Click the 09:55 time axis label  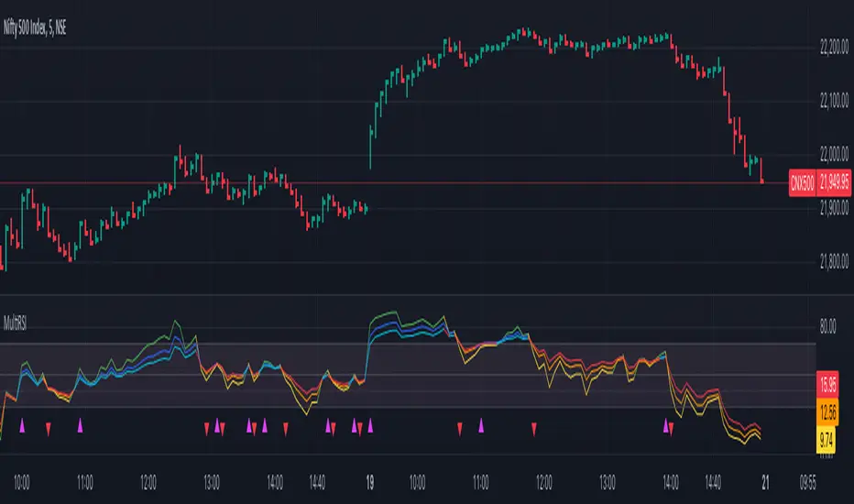coord(807,482)
